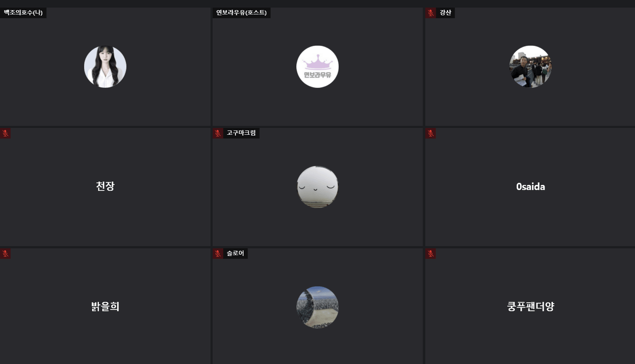
Task: Click the muted mic icon on 쿵푸팬더양's tile
Action: click(x=430, y=253)
